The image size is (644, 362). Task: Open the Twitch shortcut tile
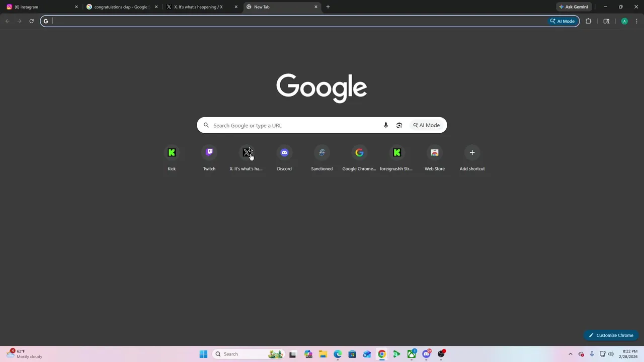coord(209,158)
